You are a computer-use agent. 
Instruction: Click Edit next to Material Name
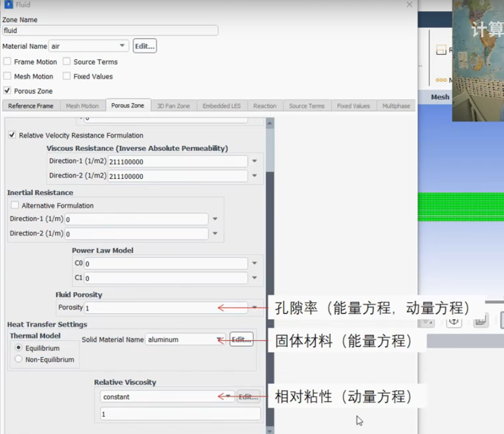pyautogui.click(x=144, y=46)
